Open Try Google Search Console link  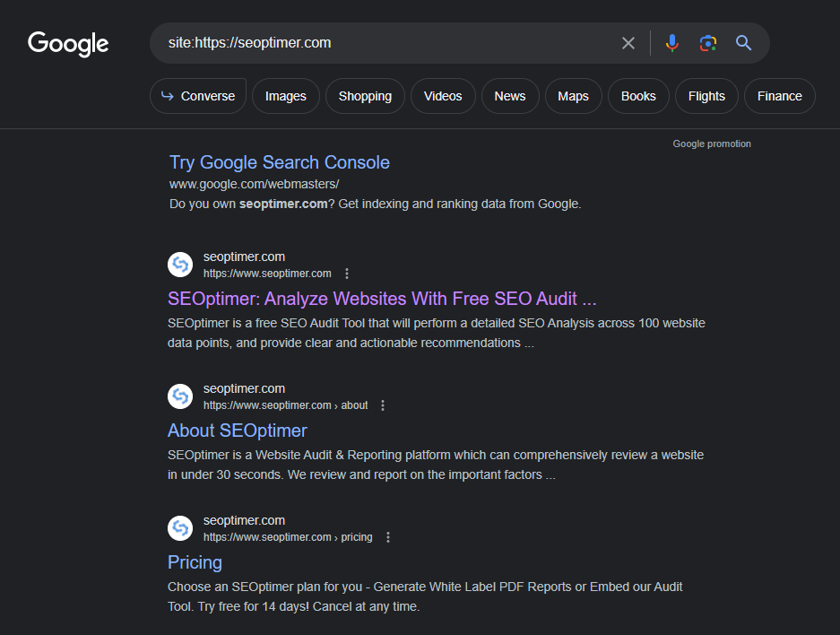click(x=279, y=162)
